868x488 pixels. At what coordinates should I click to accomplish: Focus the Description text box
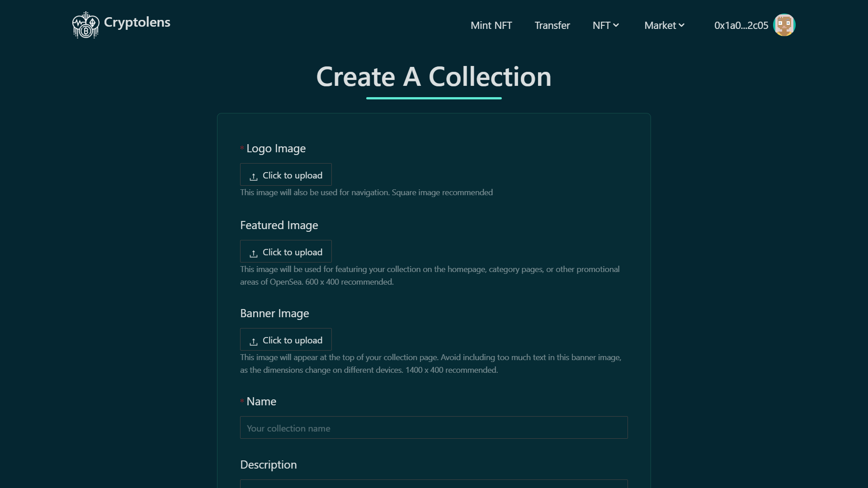(434, 483)
